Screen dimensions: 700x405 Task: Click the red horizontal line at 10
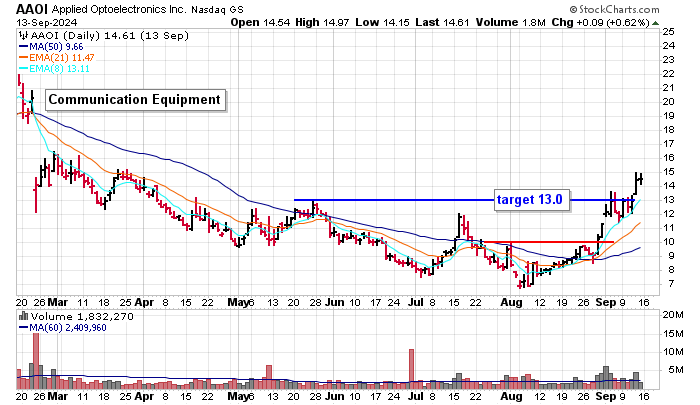pyautogui.click(x=549, y=242)
